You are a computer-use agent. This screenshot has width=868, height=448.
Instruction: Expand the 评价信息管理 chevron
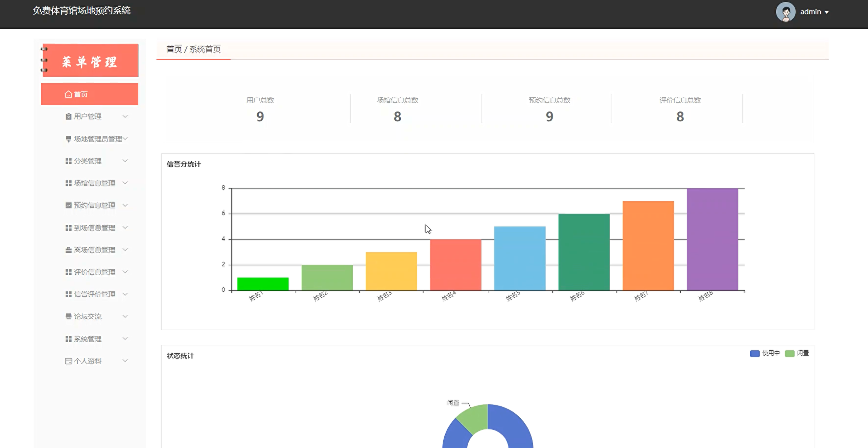click(x=125, y=272)
